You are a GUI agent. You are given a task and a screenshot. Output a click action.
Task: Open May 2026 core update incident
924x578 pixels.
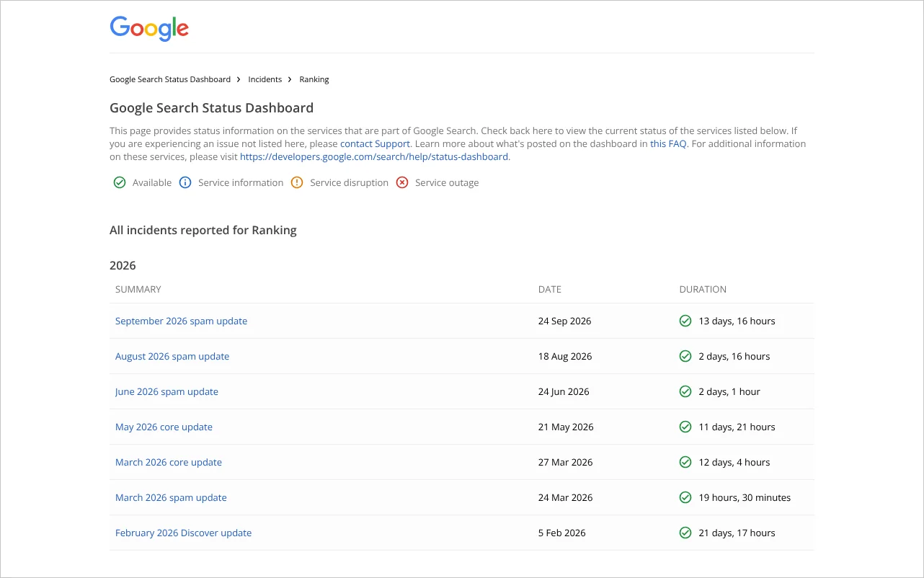164,427
